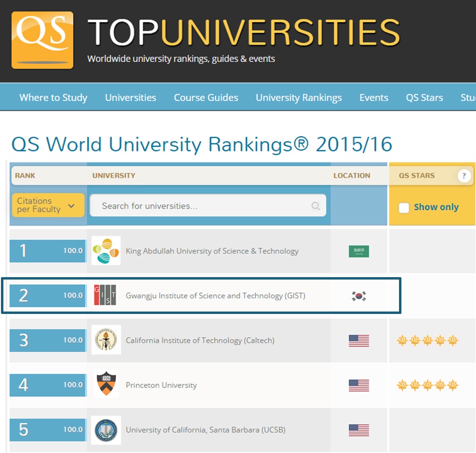
Task: Open Gwangju Institute of Science and Technology link
Action: tap(215, 296)
